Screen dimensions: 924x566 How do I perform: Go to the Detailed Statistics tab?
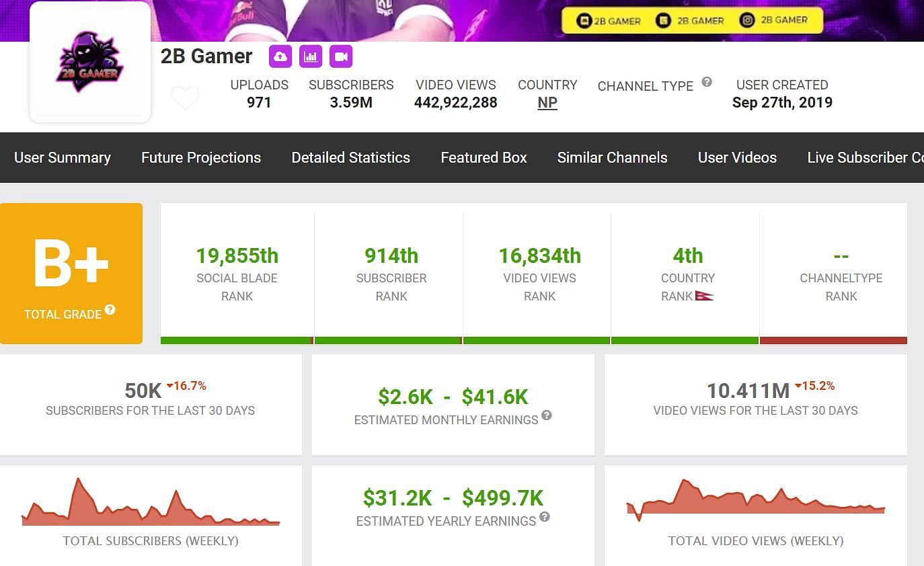point(350,157)
